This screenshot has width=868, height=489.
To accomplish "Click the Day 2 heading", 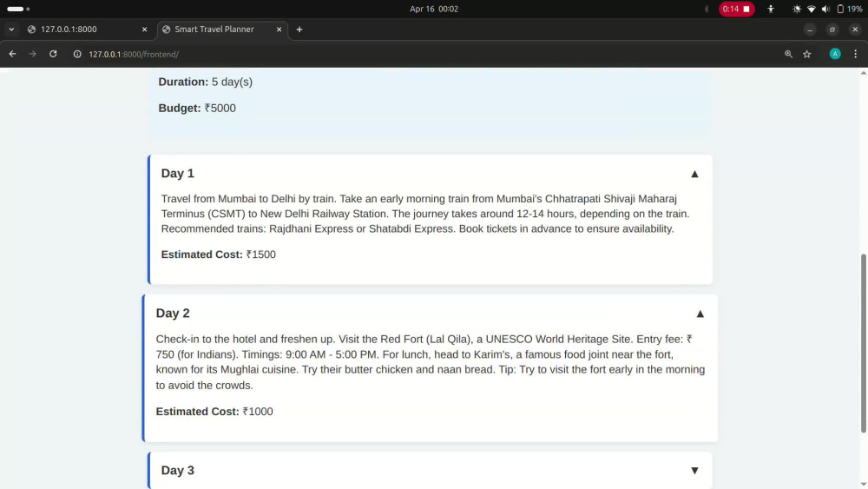I will point(173,314).
